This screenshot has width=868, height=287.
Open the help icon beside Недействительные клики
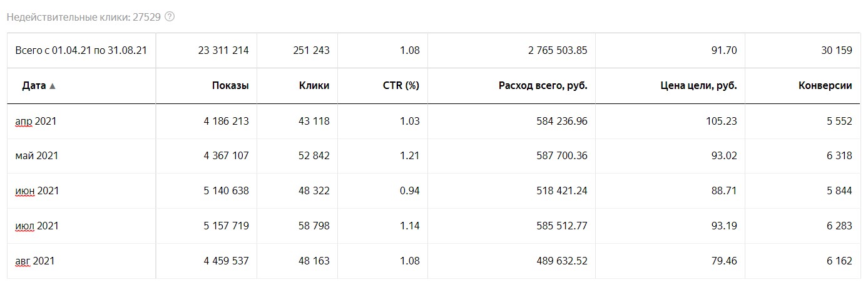tap(169, 17)
